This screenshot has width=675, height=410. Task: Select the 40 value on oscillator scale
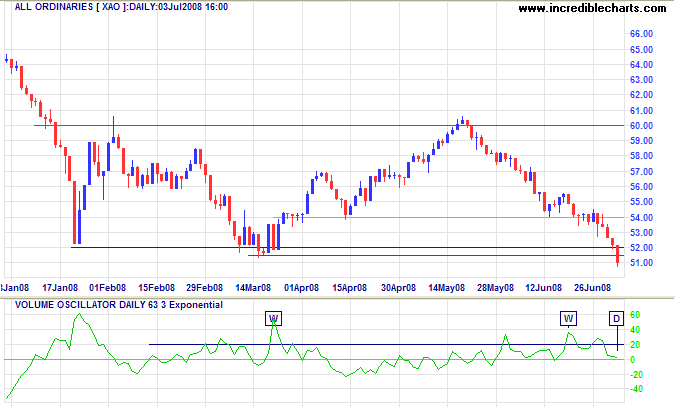[635, 330]
